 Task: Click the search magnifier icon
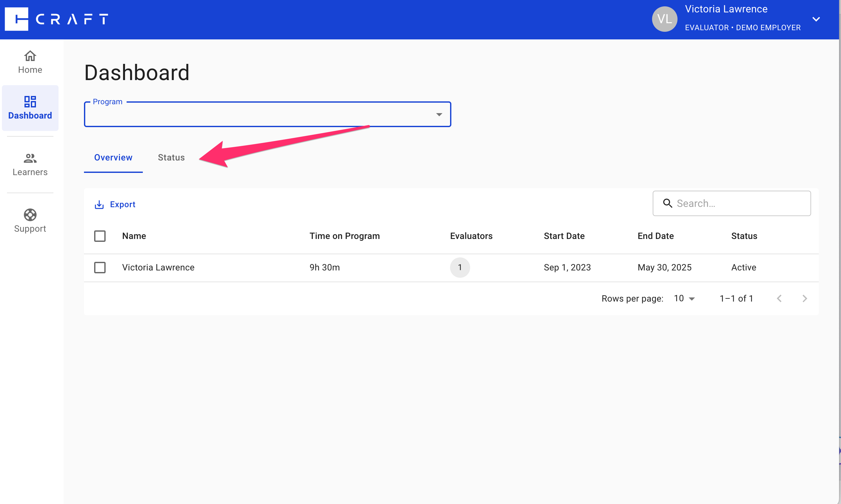pos(667,203)
